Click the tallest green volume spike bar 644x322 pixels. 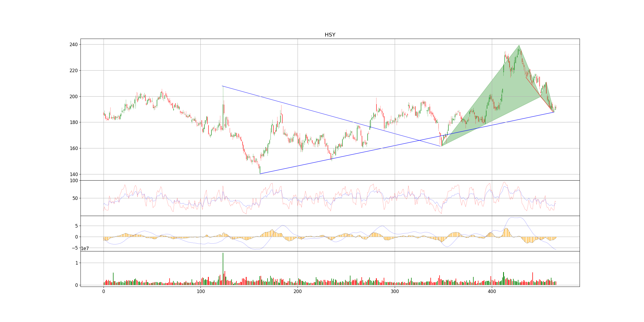[223, 268]
